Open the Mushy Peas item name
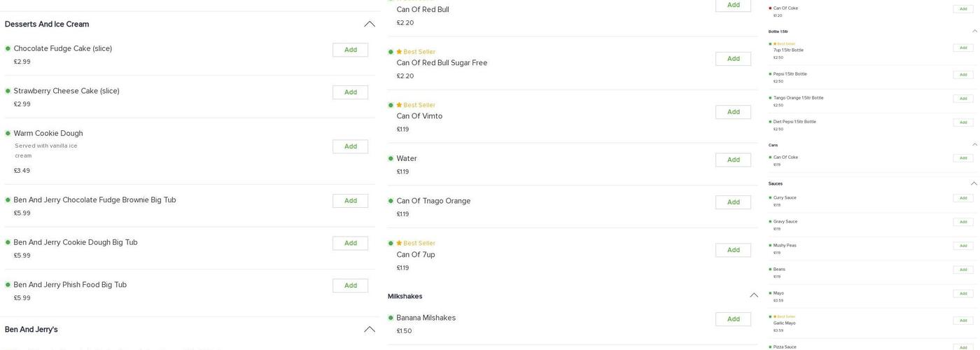This screenshot has height=350, width=980. 785,246
